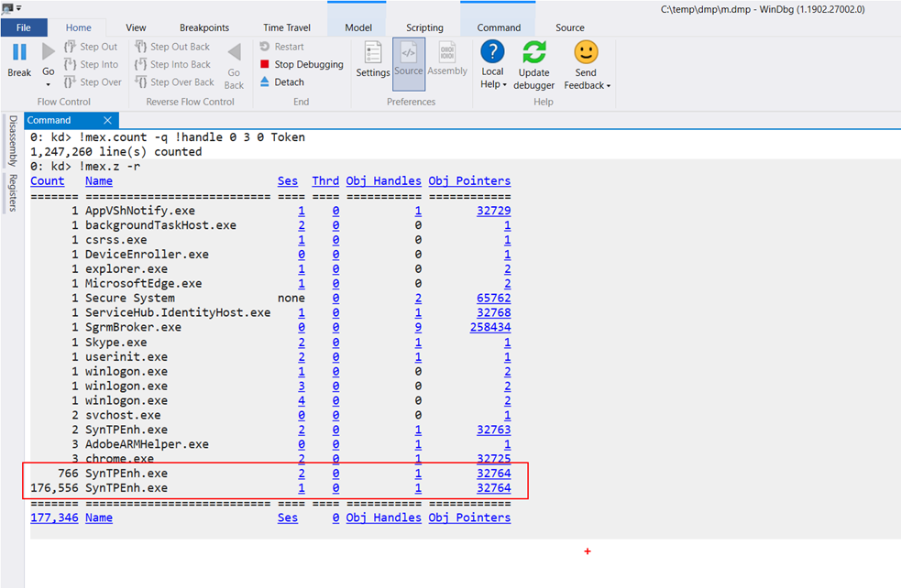Close the Command window tab
901x588 pixels.
click(x=107, y=120)
